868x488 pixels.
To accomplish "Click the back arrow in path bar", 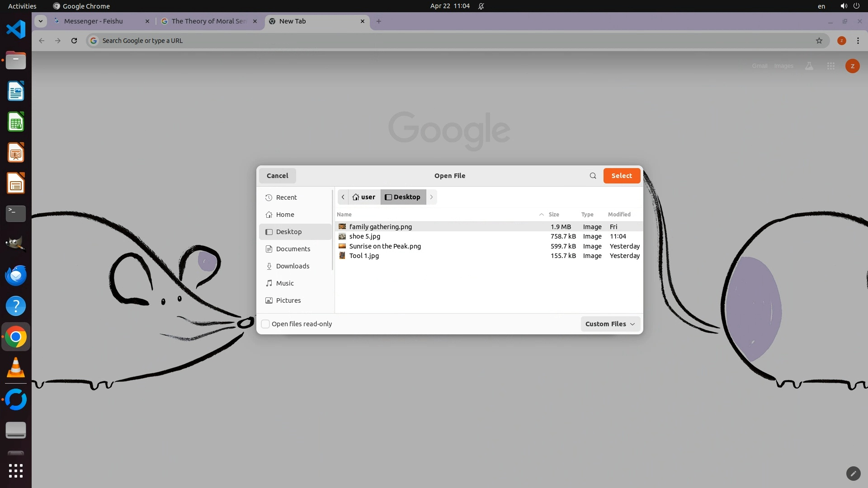I will [x=343, y=197].
